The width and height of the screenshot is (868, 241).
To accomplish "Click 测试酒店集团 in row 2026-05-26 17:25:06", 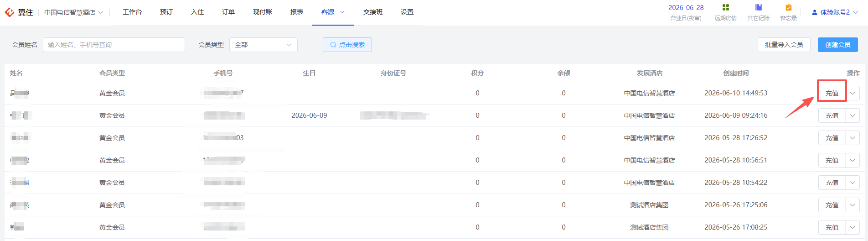I will click(x=650, y=205).
